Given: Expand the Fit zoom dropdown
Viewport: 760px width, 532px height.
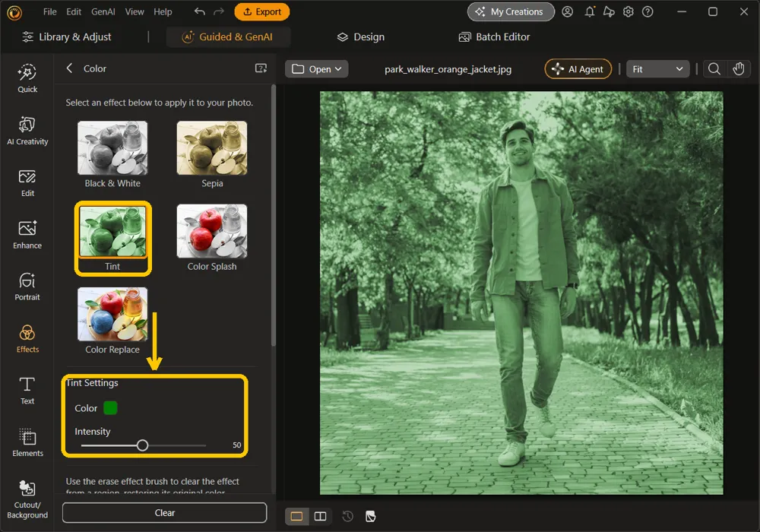Looking at the screenshot, I should pos(657,69).
